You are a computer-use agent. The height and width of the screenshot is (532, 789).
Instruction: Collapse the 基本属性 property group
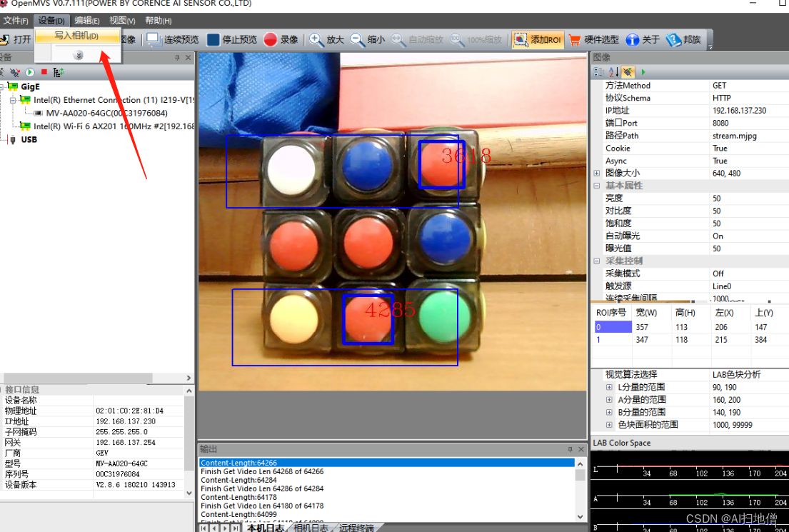(595, 185)
